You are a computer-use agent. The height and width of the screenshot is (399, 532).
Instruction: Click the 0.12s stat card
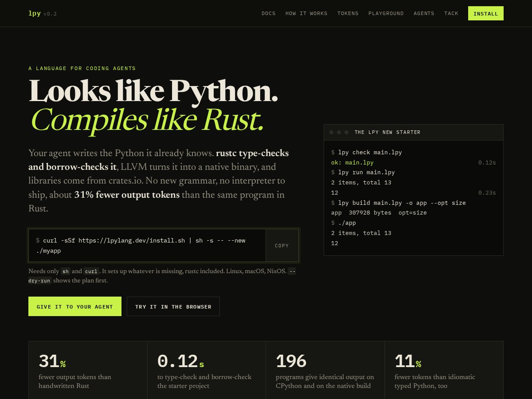coord(207,370)
